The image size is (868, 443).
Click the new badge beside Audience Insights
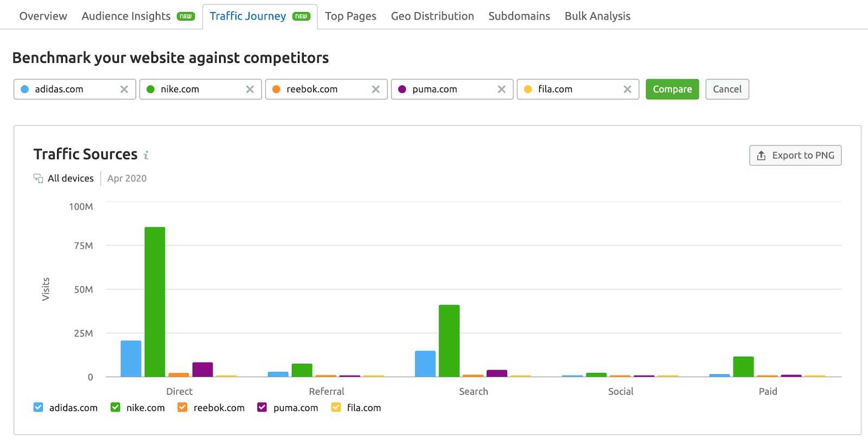pyautogui.click(x=186, y=16)
